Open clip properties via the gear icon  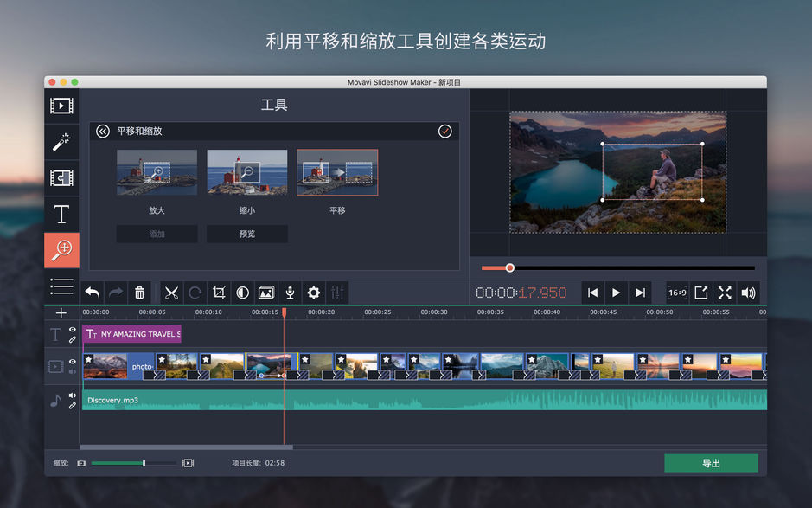click(x=313, y=293)
